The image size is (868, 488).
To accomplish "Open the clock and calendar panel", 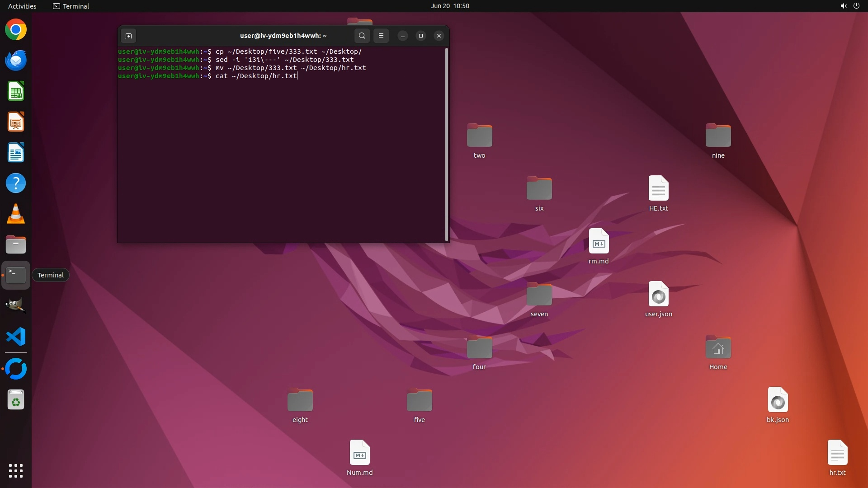I will pos(449,6).
